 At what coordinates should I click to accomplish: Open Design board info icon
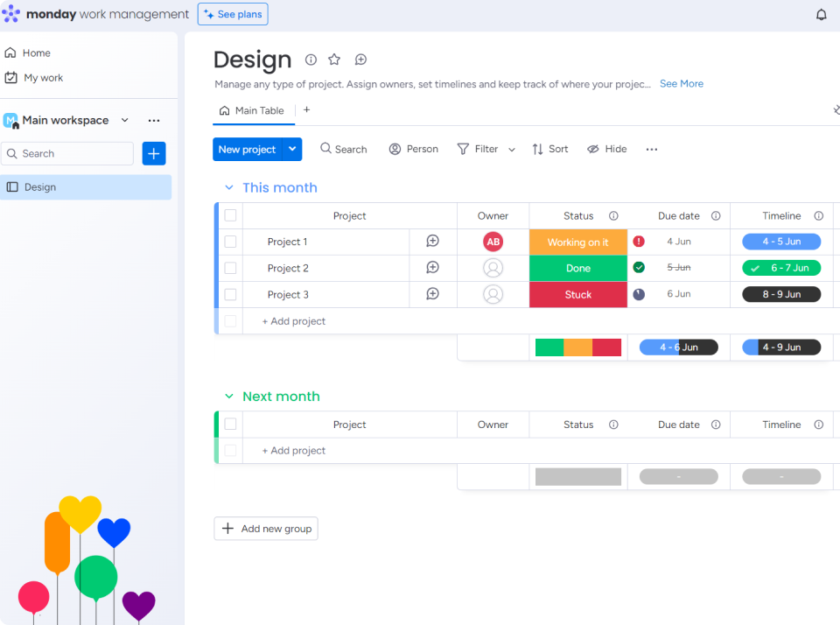pos(311,60)
